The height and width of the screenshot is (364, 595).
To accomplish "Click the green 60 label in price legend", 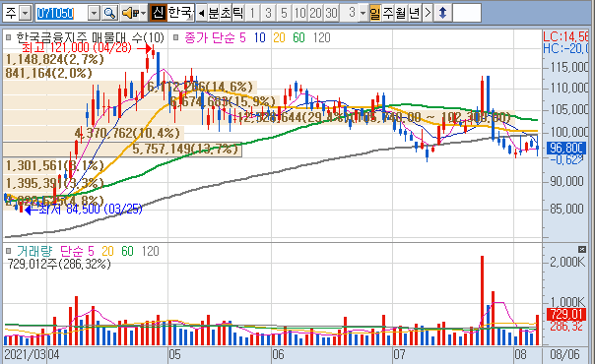I will [298, 38].
